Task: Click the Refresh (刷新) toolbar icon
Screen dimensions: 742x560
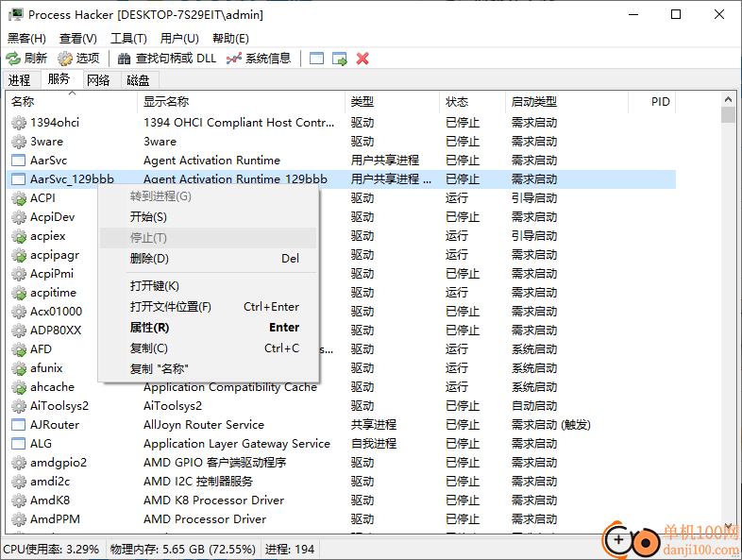Action: pyautogui.click(x=13, y=59)
